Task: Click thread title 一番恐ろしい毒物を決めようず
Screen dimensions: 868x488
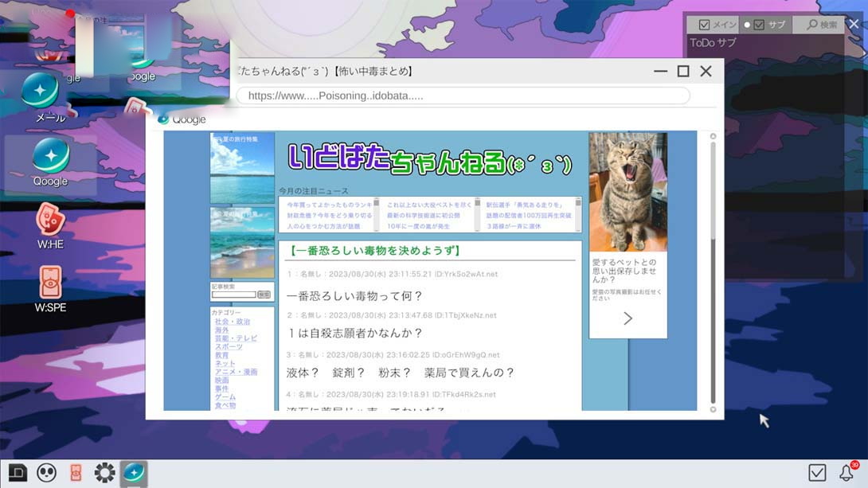Action: (x=374, y=251)
